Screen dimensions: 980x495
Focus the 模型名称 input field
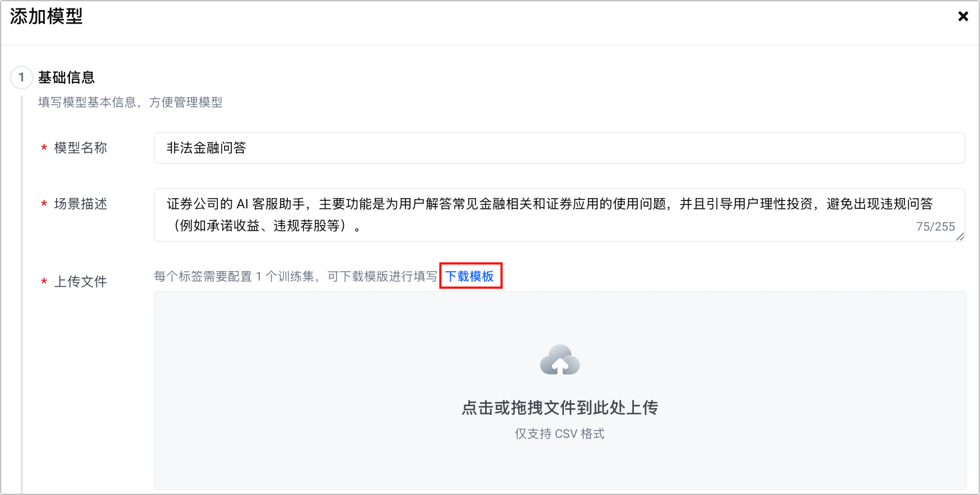click(559, 148)
